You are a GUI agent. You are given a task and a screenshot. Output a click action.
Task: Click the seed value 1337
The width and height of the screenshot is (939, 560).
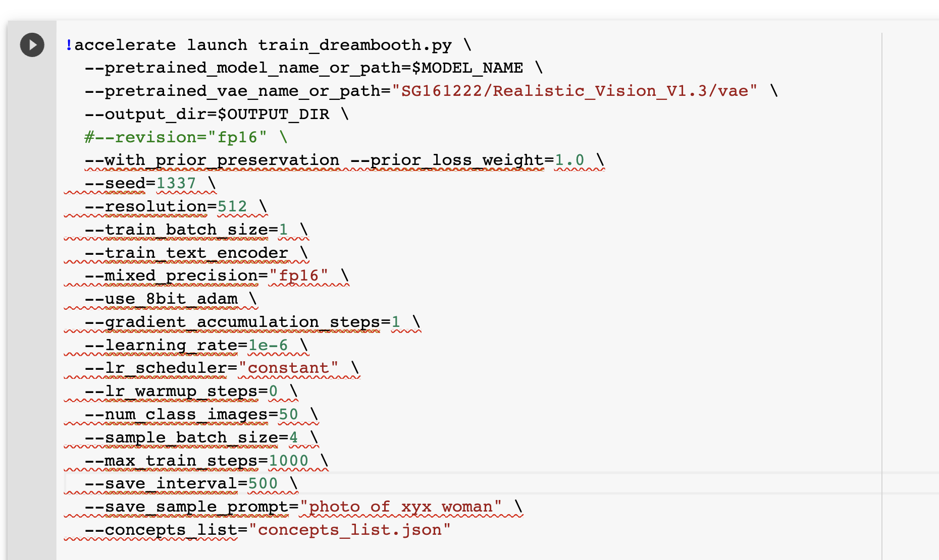click(x=175, y=183)
